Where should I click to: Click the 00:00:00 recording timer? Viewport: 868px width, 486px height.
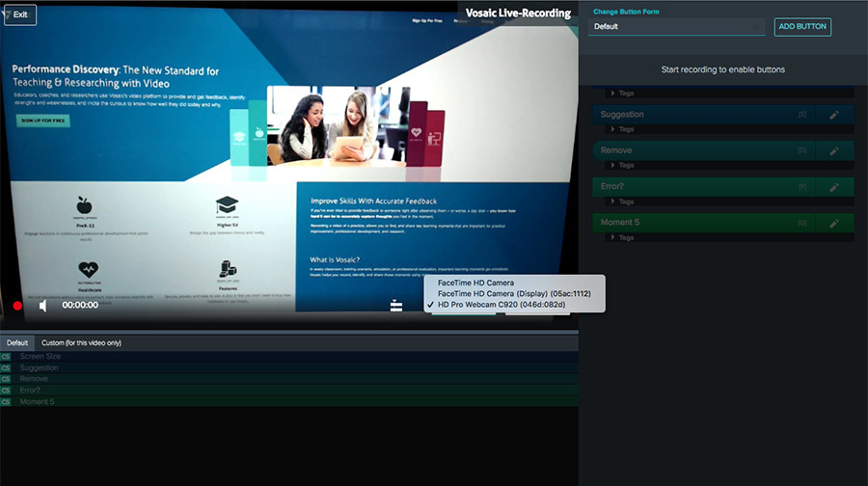pyautogui.click(x=80, y=305)
